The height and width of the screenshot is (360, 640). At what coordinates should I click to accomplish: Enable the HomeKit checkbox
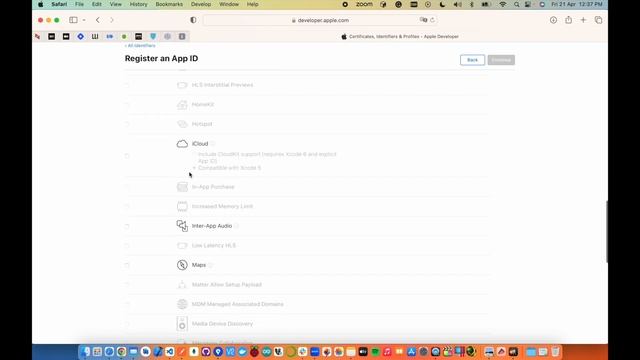[x=127, y=104]
